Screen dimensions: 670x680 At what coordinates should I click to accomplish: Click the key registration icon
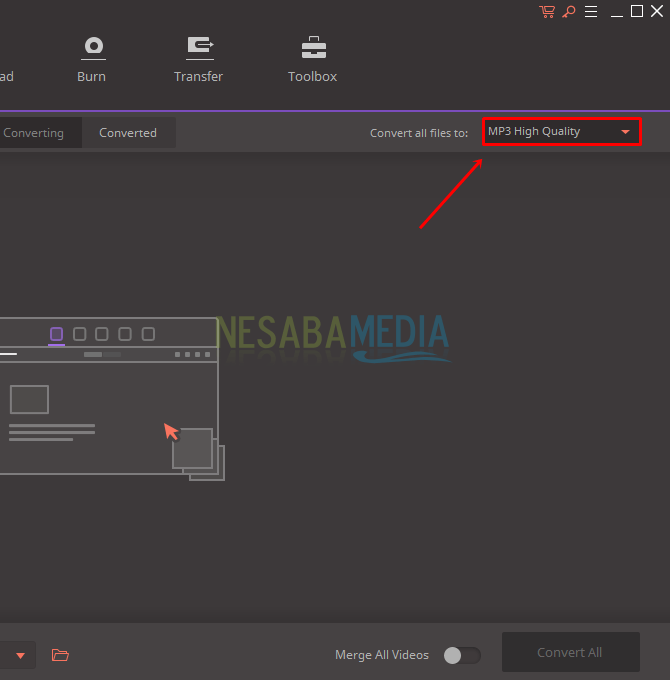pyautogui.click(x=569, y=11)
